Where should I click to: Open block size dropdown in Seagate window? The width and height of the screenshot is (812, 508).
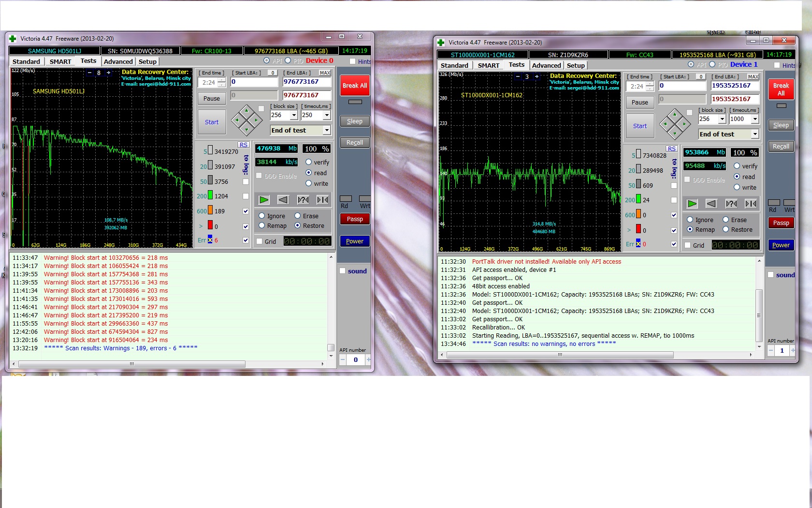coord(722,119)
